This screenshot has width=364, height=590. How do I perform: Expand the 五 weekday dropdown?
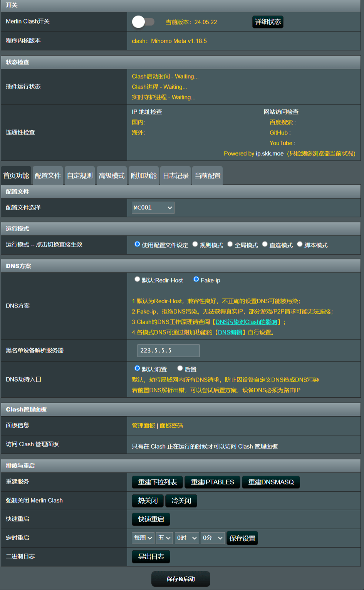pos(164,538)
